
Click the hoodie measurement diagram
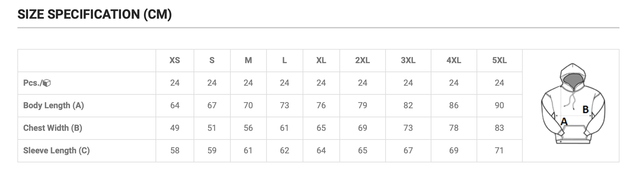point(573,104)
